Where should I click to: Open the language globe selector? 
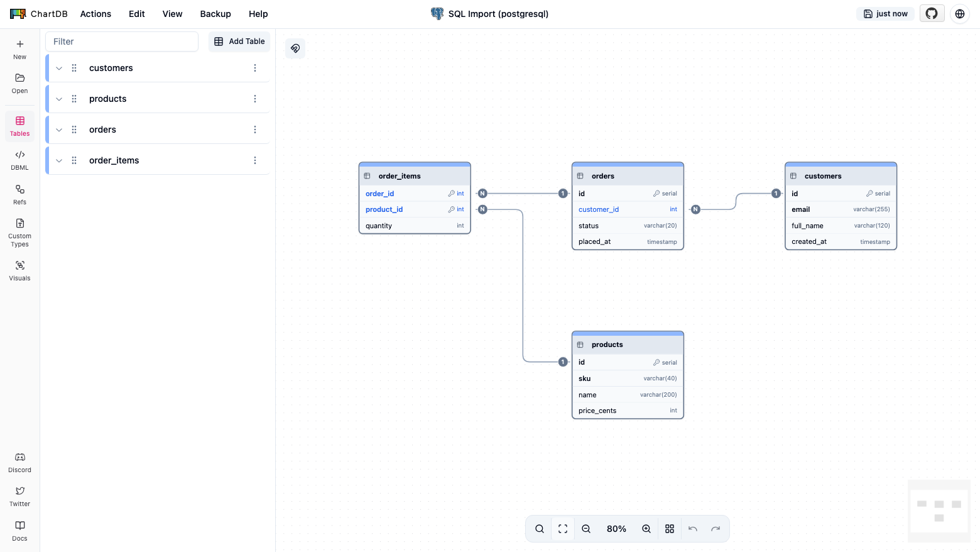pyautogui.click(x=960, y=14)
